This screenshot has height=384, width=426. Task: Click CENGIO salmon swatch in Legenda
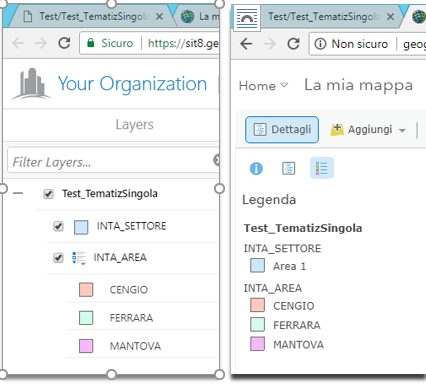tap(258, 305)
